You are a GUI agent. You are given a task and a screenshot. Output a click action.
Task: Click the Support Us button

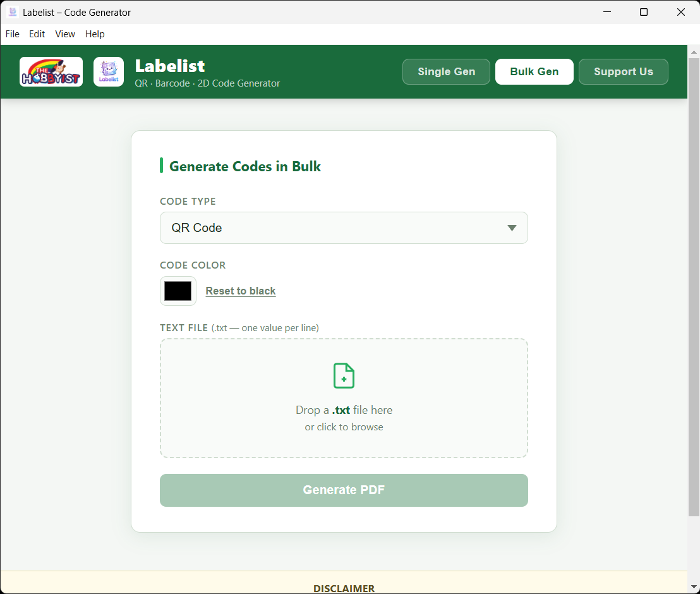(623, 71)
